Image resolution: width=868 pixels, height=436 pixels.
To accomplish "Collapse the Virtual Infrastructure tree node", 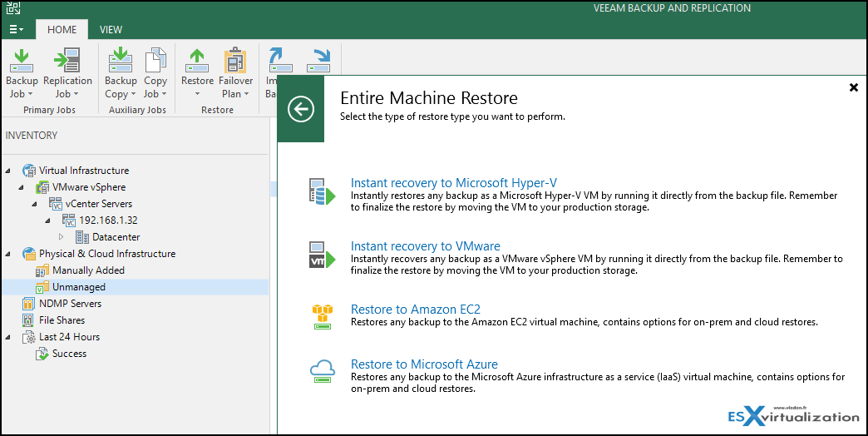I will click(x=7, y=171).
